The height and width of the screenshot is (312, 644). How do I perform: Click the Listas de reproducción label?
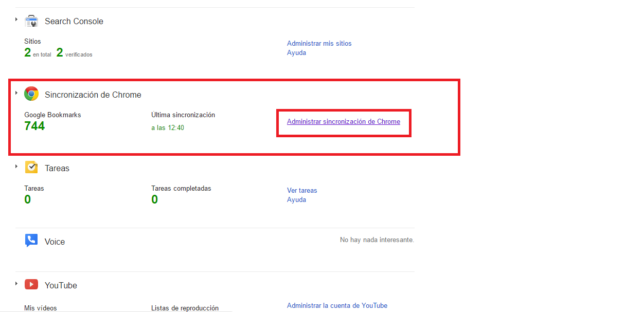(185, 308)
